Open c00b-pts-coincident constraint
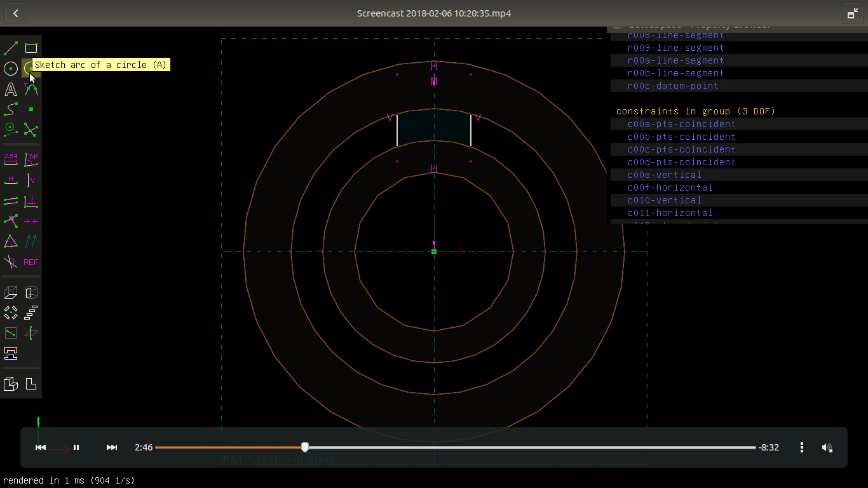 tap(682, 137)
